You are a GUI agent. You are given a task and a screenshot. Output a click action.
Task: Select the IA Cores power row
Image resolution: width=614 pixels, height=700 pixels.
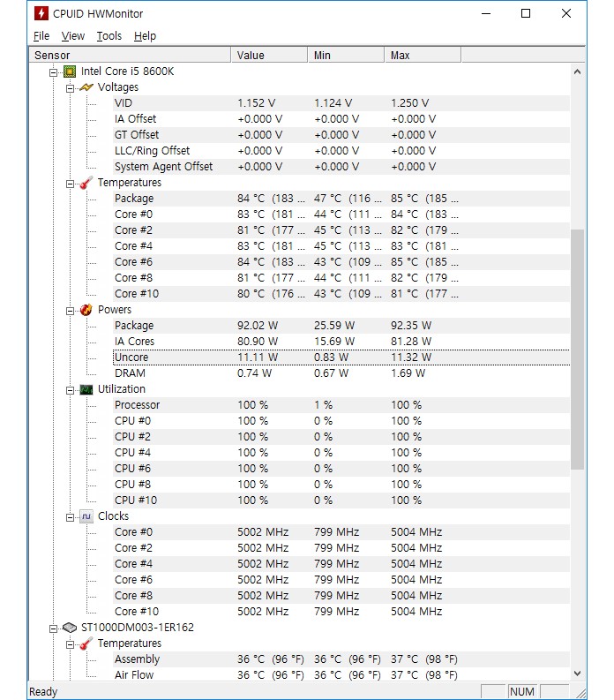coord(341,342)
